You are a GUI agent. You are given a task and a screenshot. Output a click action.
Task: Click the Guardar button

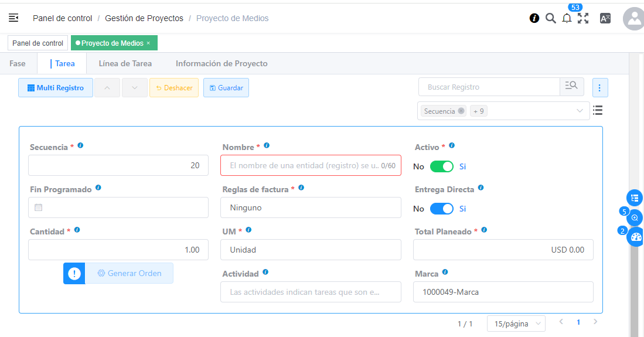click(226, 88)
